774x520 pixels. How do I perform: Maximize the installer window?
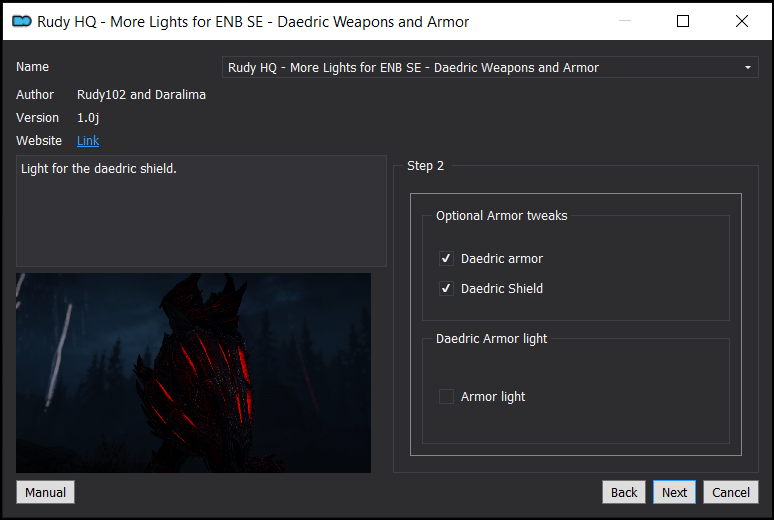[683, 21]
